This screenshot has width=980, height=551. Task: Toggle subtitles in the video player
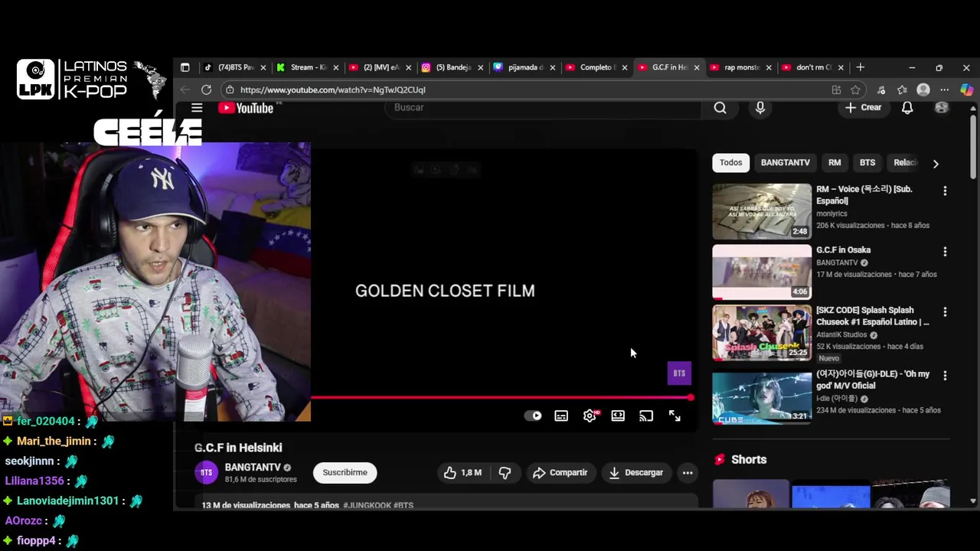[x=561, y=416]
